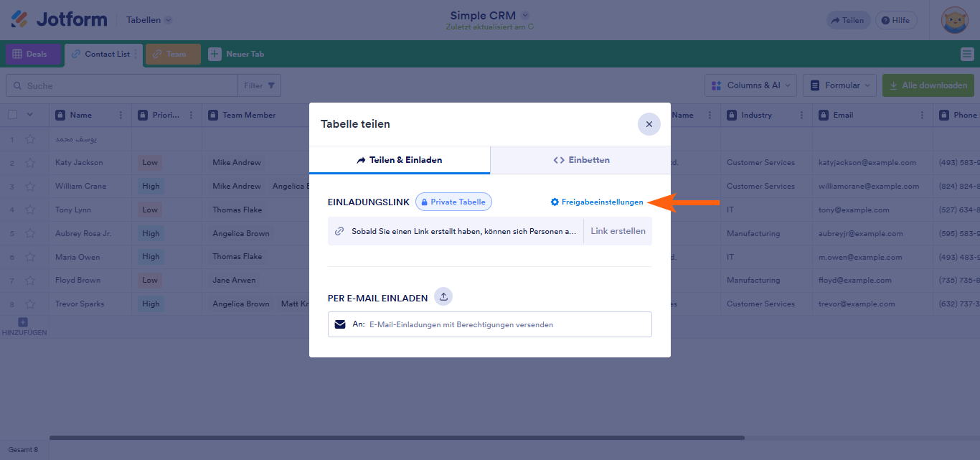Viewport: 980px width, 460px height.
Task: Click the plus icon for Neuer Tab
Action: (x=215, y=54)
